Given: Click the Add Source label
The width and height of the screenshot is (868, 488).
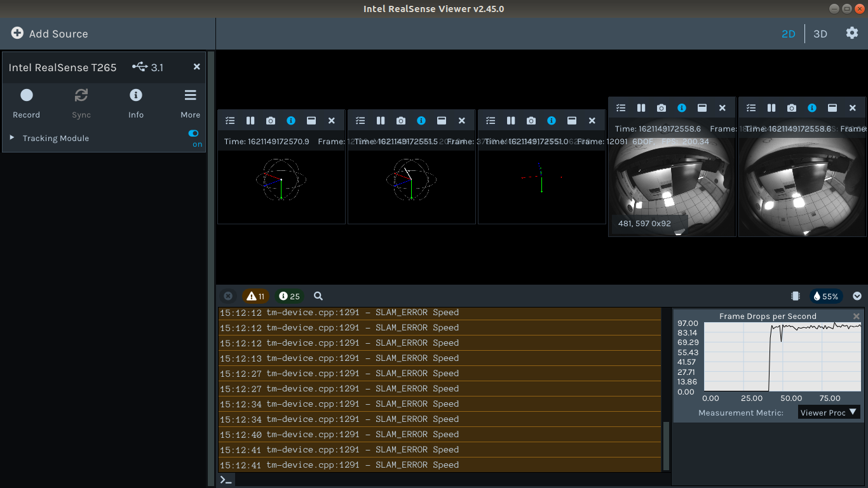Looking at the screenshot, I should coord(58,34).
